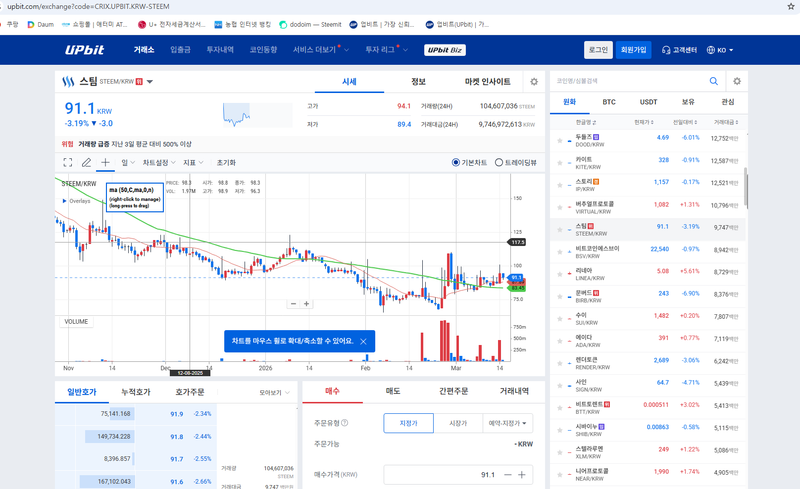The image size is (800, 489).
Task: Star the 스팀 STEEM/KRW row as favorite
Action: (560, 227)
